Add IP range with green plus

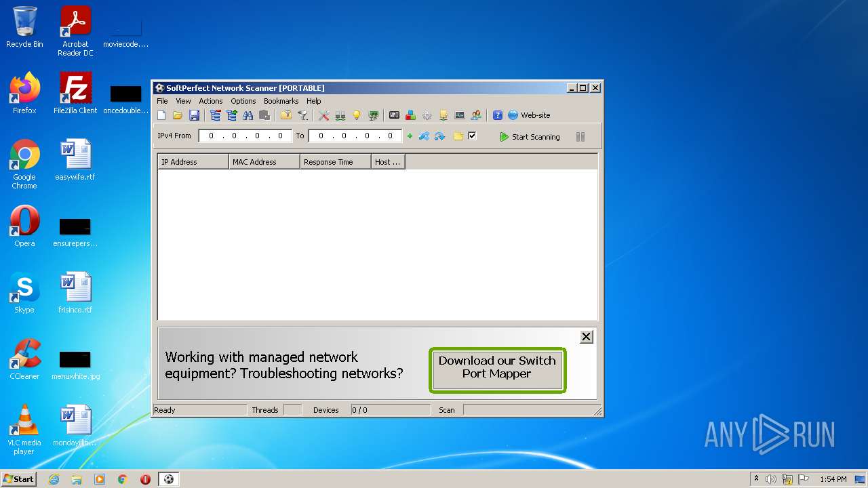coord(410,136)
